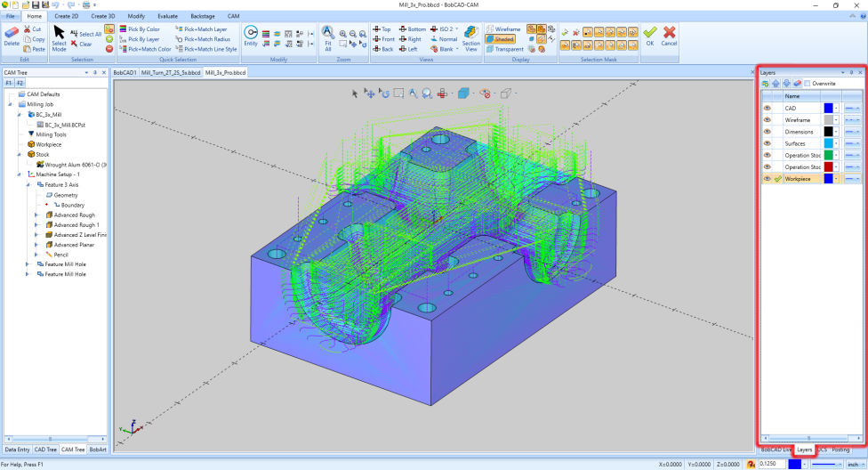
Task: Click Select All button
Action: (85, 34)
